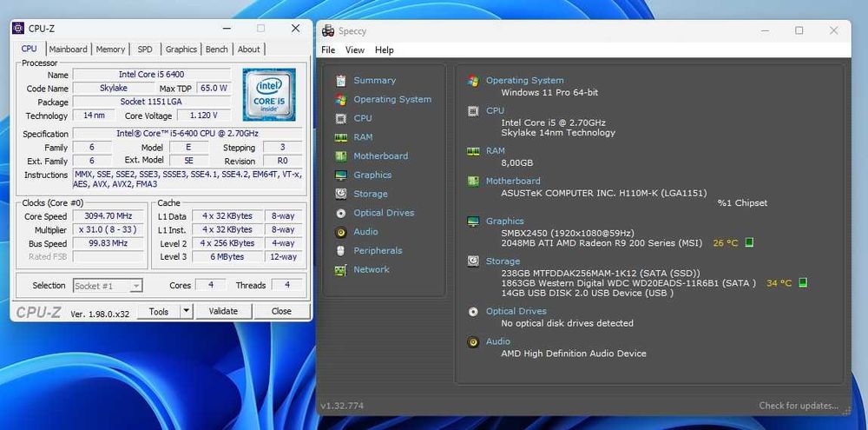
Task: Open the Motherboard heading link in summary
Action: (x=513, y=181)
